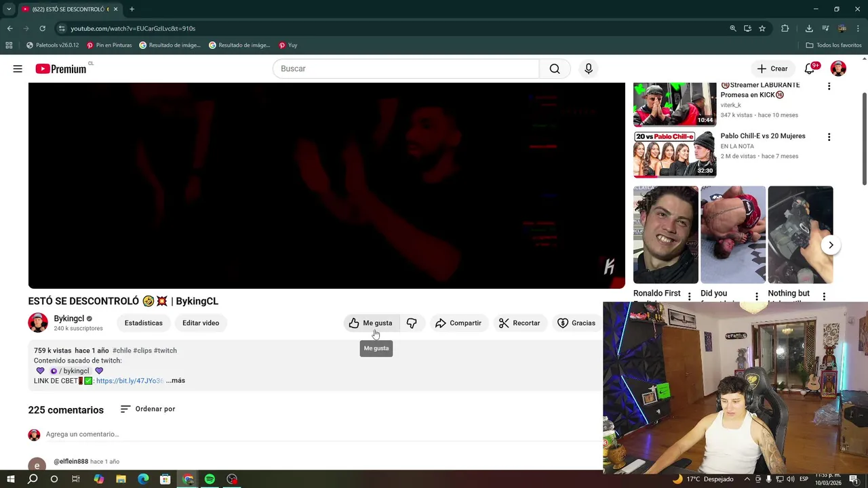Viewport: 868px width, 488px height.
Task: Open options menu for Nothing but short
Action: [x=824, y=296]
